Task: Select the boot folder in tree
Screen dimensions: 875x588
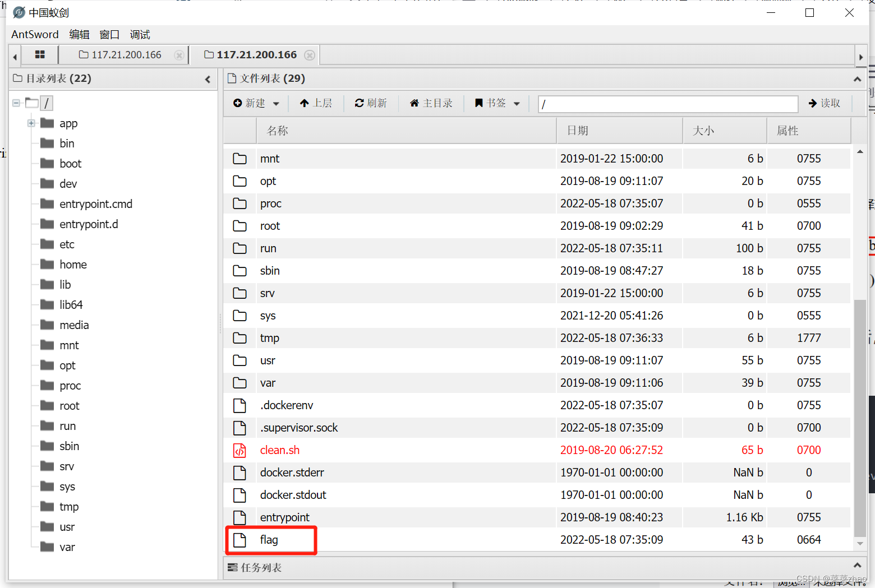Action: [x=71, y=164]
